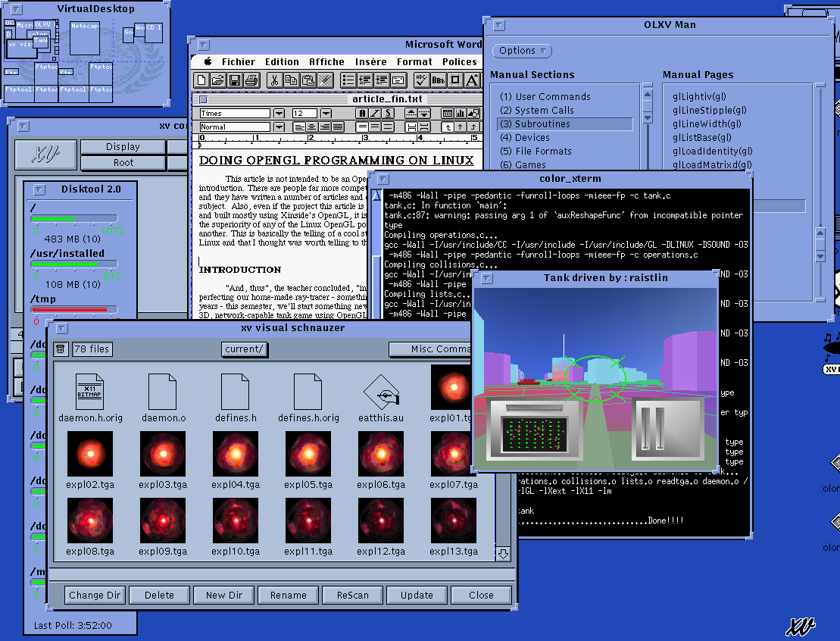Viewport: 840px width, 641px height.
Task: Select the eatthis.au audio file icon
Action: [381, 391]
